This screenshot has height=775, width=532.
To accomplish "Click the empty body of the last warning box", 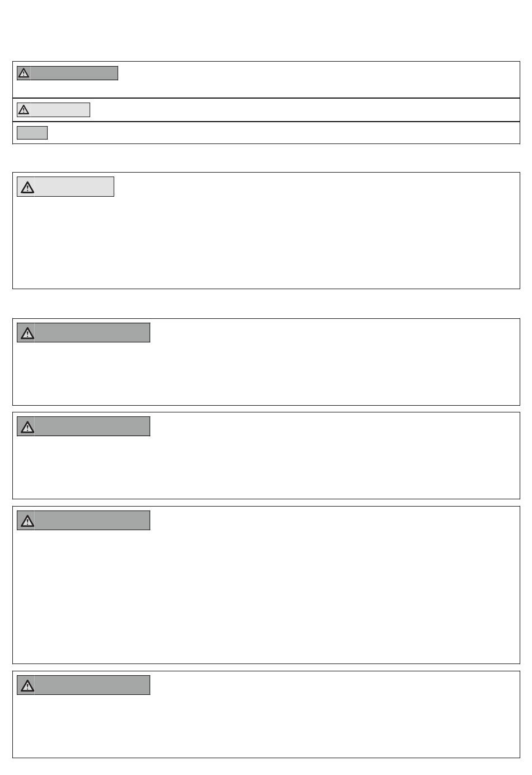I will (x=266, y=726).
